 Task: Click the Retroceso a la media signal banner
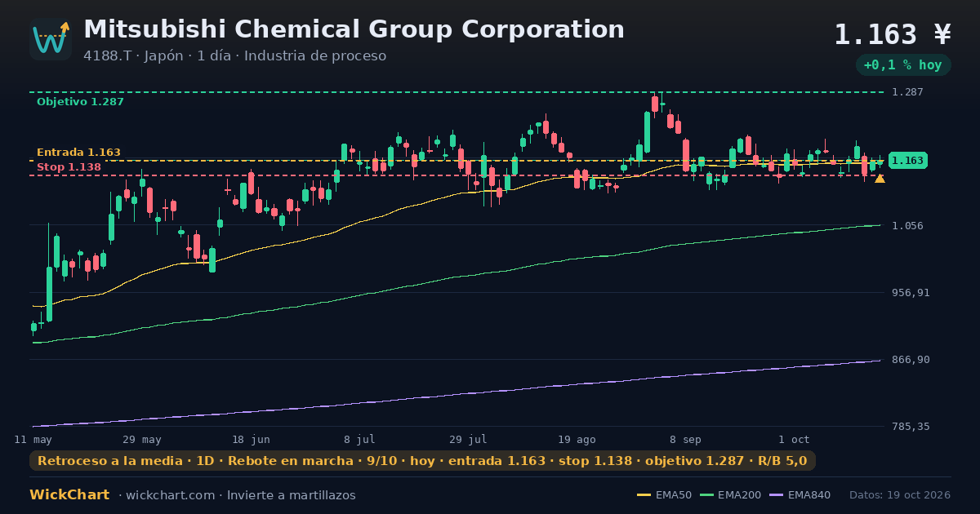(x=422, y=461)
